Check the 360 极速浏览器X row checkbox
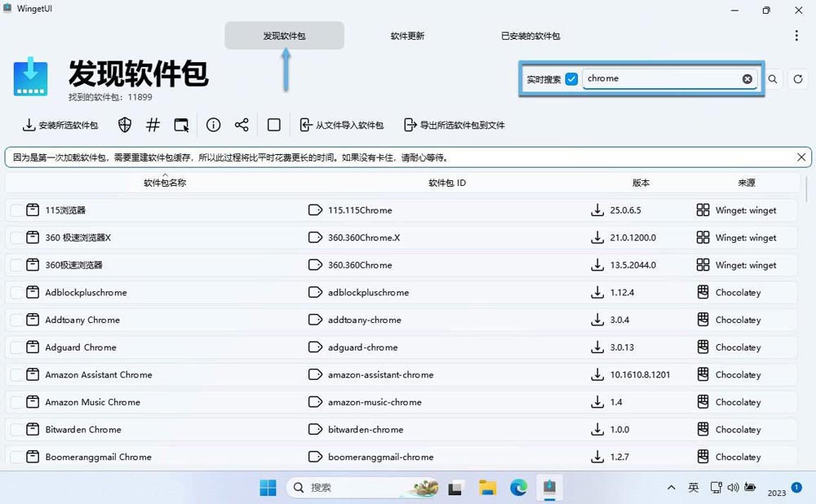Screen dimensions: 816x504 (x=16, y=237)
